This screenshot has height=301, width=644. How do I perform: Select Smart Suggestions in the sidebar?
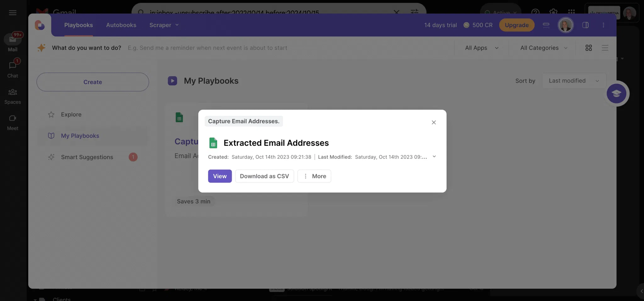pyautogui.click(x=87, y=157)
